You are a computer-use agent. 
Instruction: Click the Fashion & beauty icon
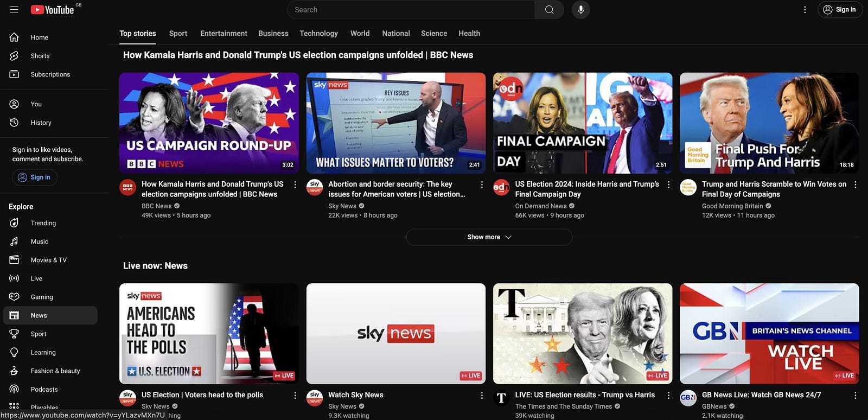coord(14,371)
